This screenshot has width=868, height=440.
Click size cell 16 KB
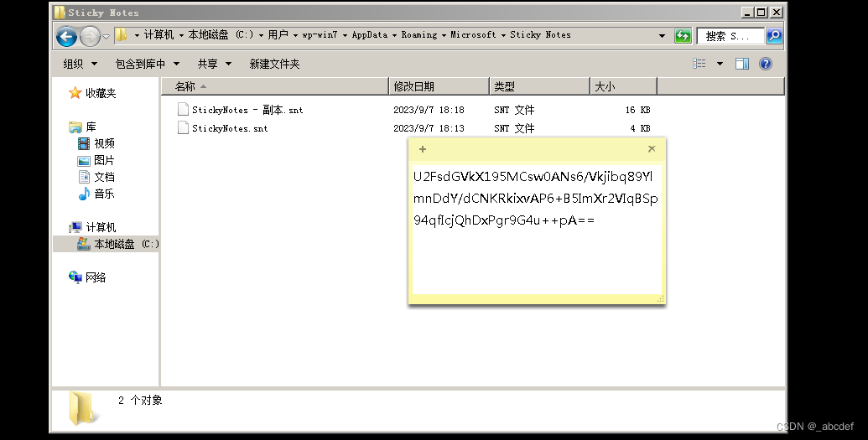coord(637,110)
